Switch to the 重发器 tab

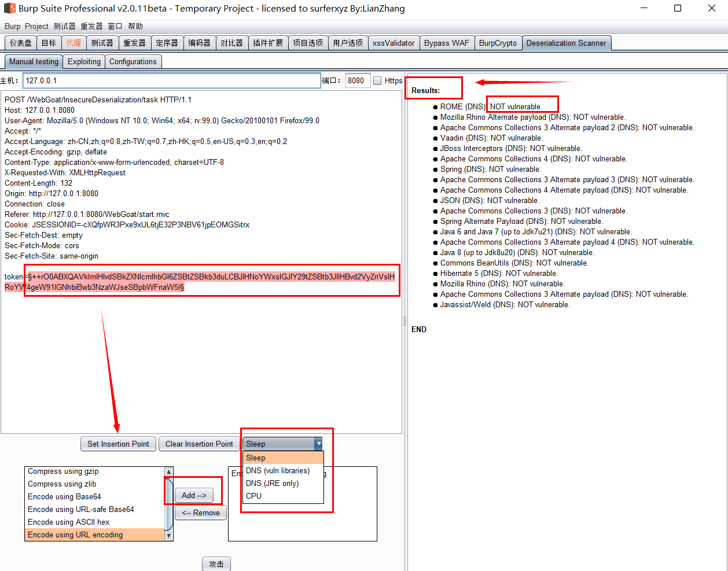click(134, 43)
